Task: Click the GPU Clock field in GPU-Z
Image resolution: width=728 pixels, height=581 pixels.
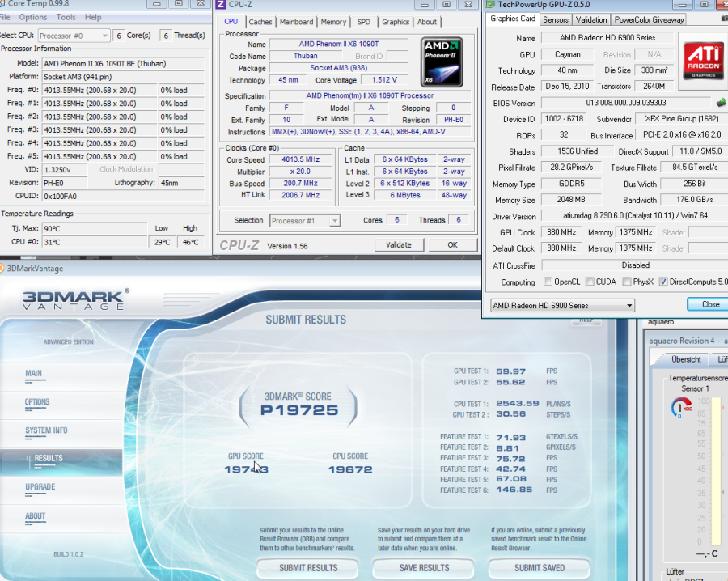Action: 561,232
